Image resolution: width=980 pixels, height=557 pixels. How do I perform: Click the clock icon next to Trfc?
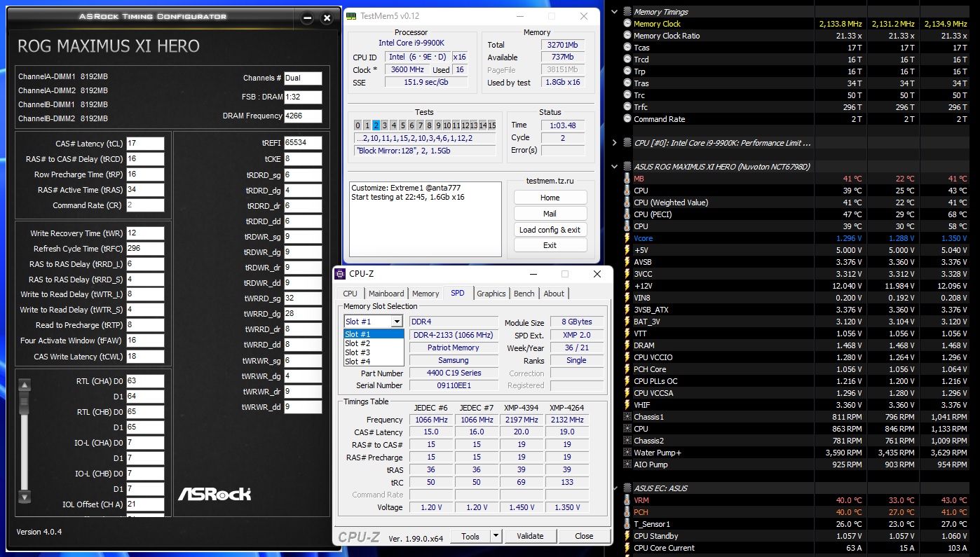[627, 107]
